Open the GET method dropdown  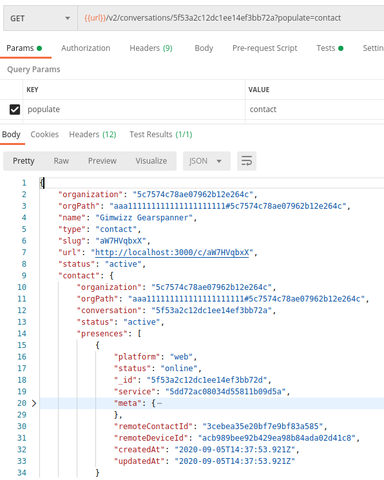(x=40, y=18)
